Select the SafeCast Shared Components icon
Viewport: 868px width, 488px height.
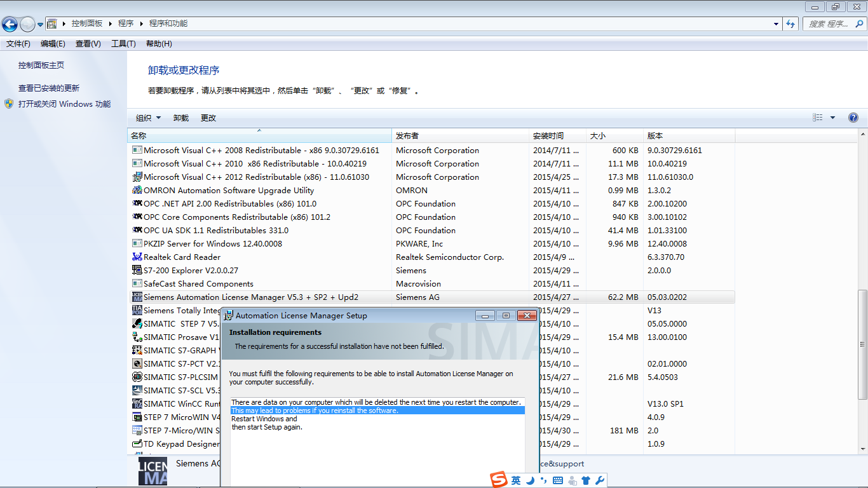137,284
